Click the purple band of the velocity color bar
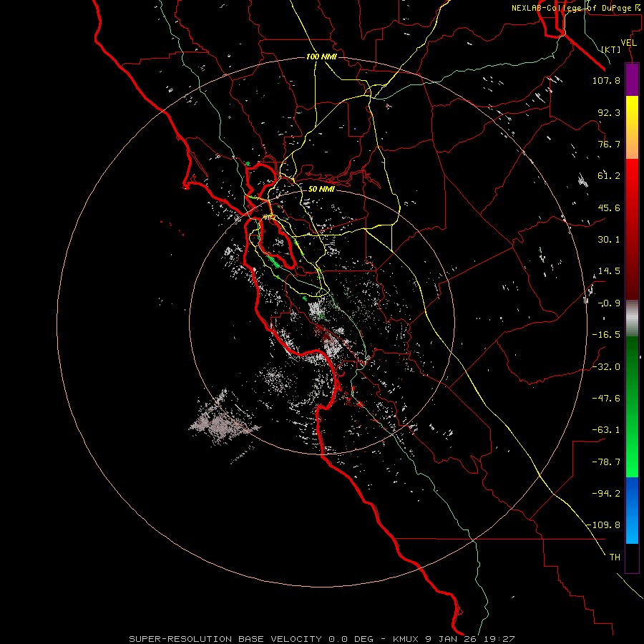Screen dimensions: 644x644 632,79
